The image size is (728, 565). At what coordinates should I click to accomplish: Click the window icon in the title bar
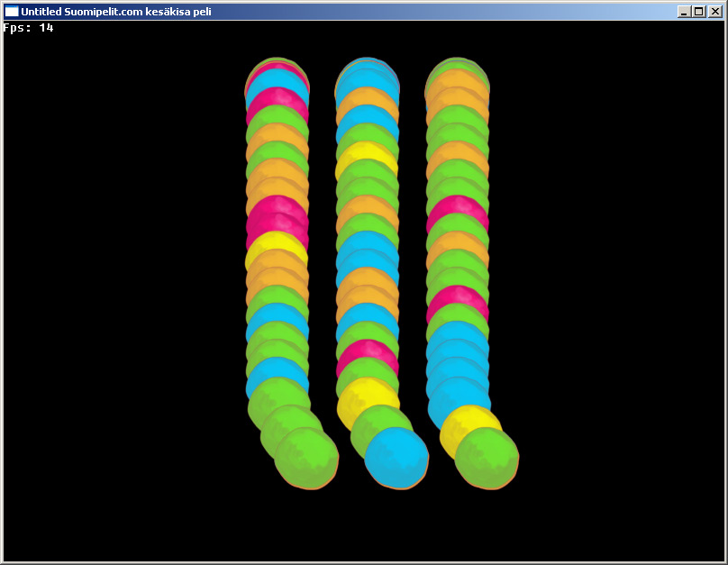point(11,12)
